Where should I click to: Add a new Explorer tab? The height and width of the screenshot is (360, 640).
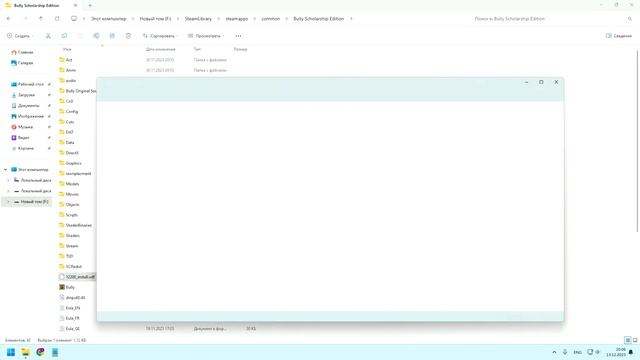tap(90, 6)
